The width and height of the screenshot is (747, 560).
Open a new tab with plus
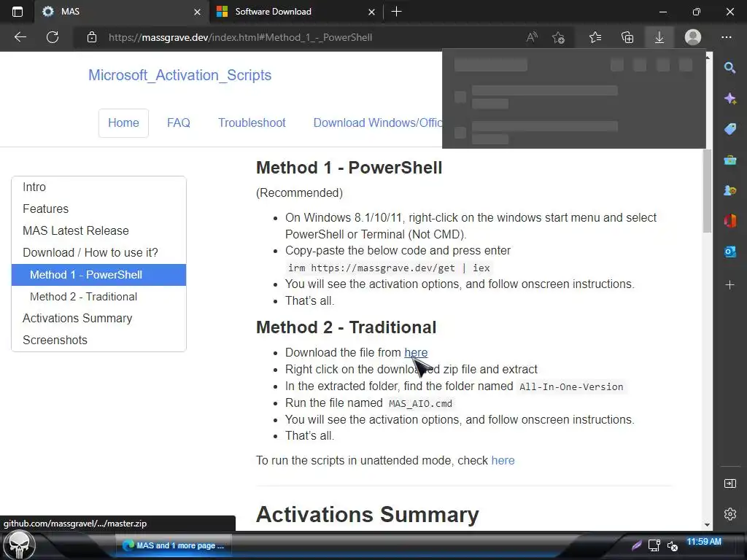click(396, 12)
